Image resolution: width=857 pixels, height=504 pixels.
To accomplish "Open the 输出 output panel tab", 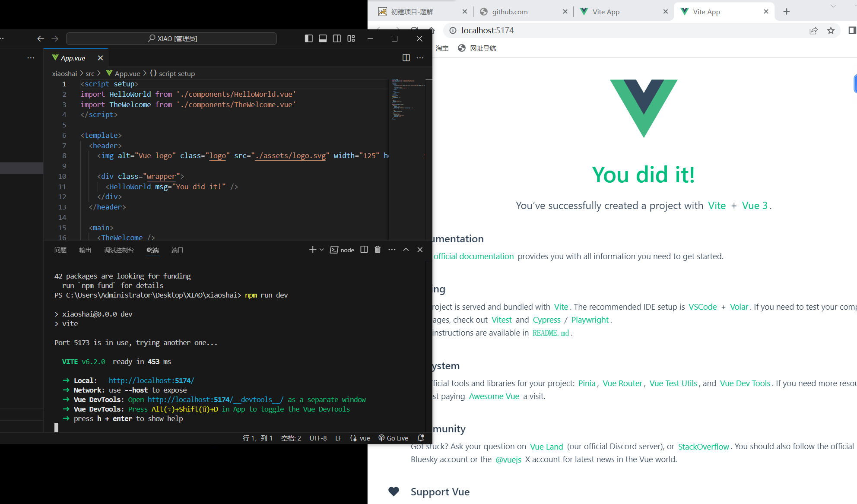I will (85, 250).
